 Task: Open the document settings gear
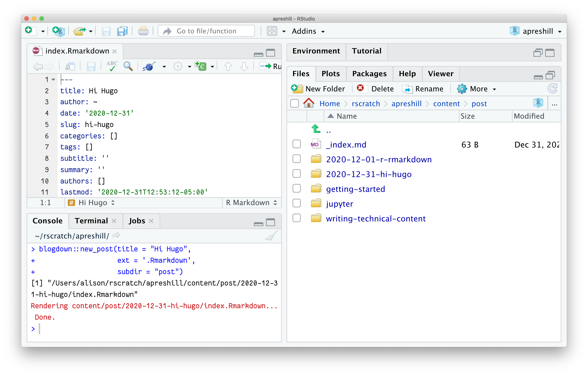pos(178,66)
